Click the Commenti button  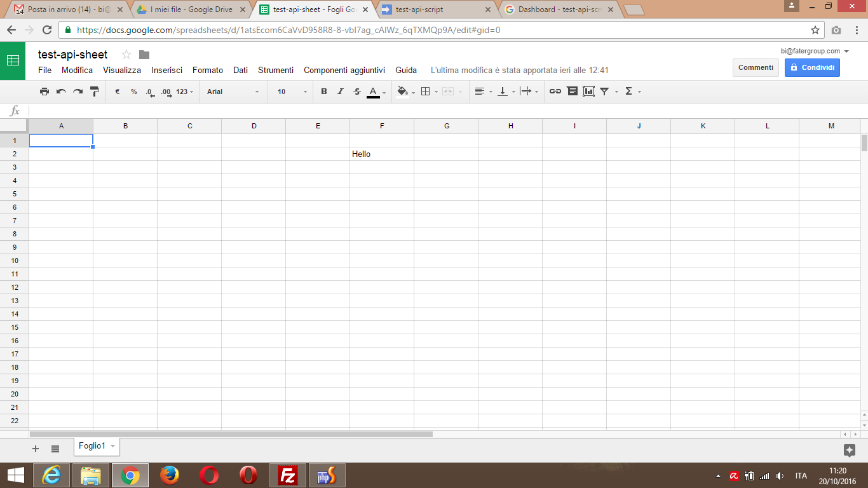pyautogui.click(x=756, y=67)
